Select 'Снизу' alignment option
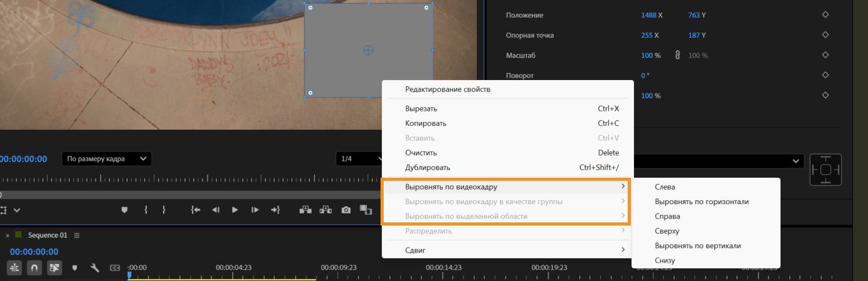The width and height of the screenshot is (868, 281). point(706,260)
